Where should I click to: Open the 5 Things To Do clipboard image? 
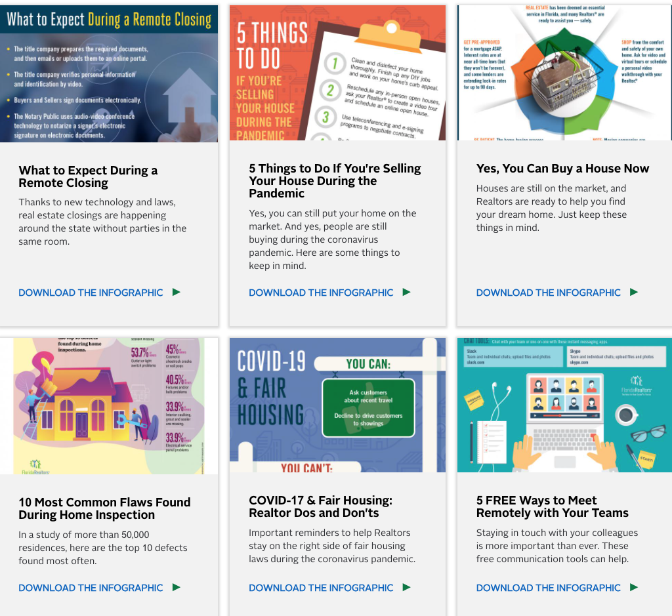click(x=337, y=73)
